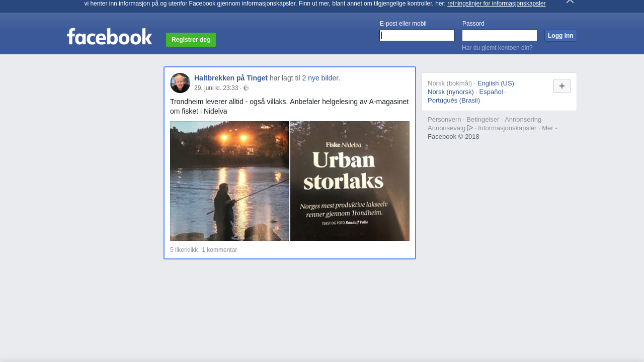Screen dimensions: 644x362
Task: Click the plus button to add a language
Action: tap(562, 86)
